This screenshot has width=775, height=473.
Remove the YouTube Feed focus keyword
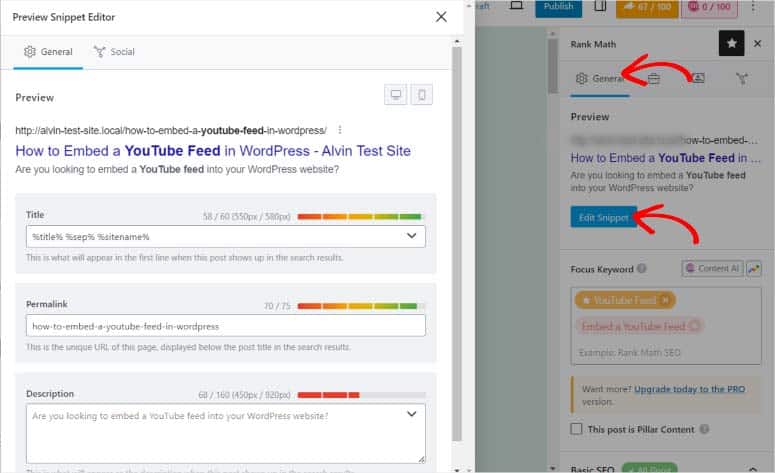click(665, 300)
